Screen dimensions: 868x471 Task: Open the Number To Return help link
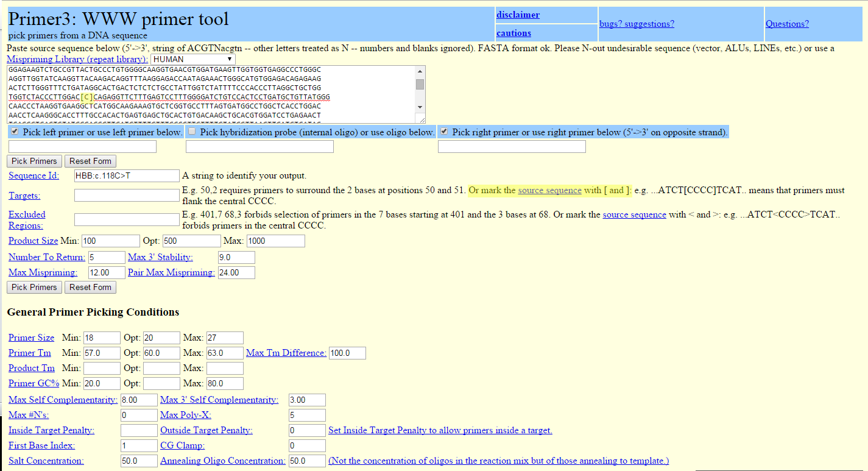pyautogui.click(x=47, y=257)
